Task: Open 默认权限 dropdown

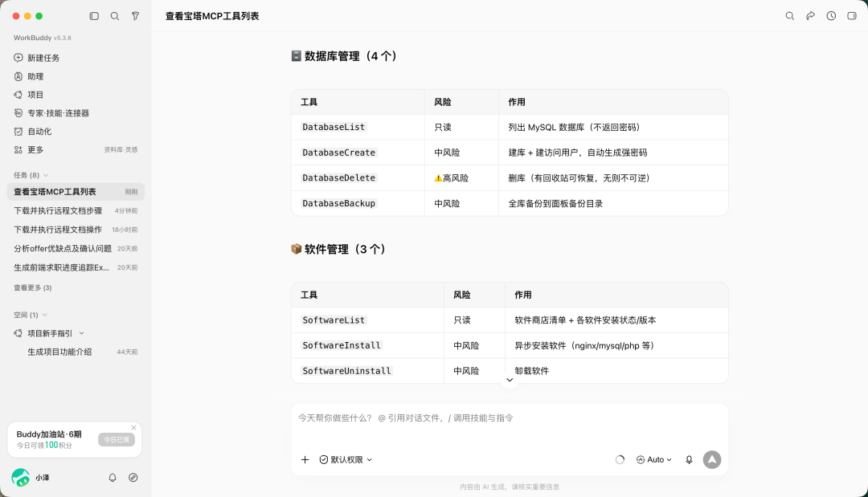Action: pos(346,459)
